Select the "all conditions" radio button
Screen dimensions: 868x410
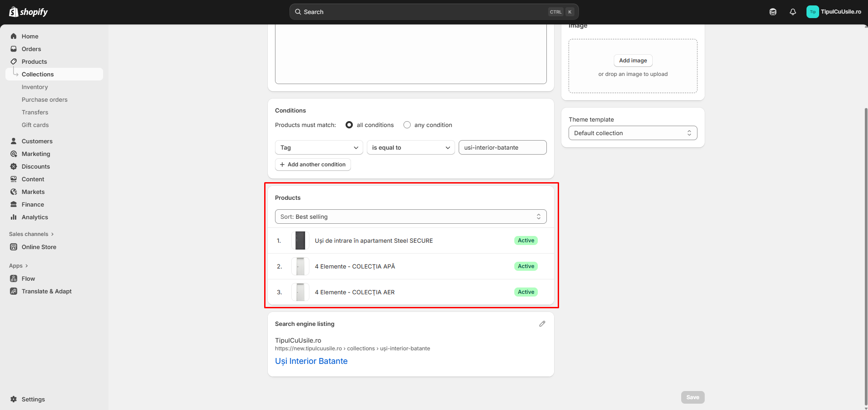[x=349, y=125]
